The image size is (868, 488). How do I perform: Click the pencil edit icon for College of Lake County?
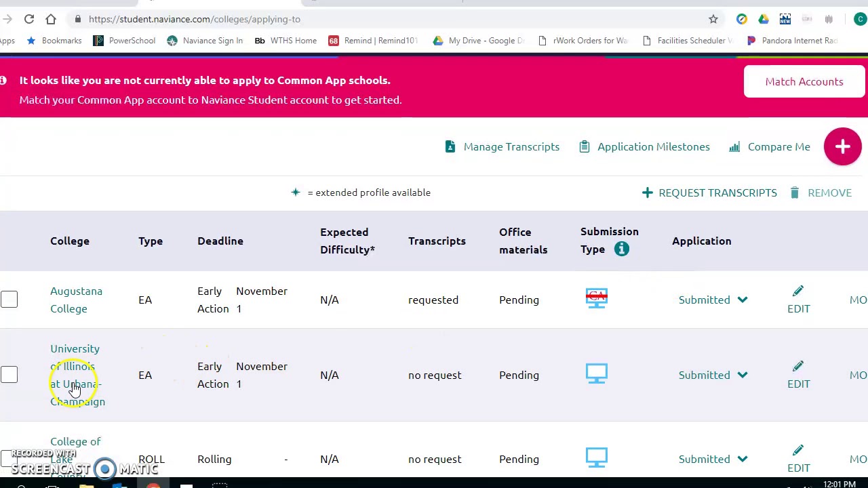[798, 450]
